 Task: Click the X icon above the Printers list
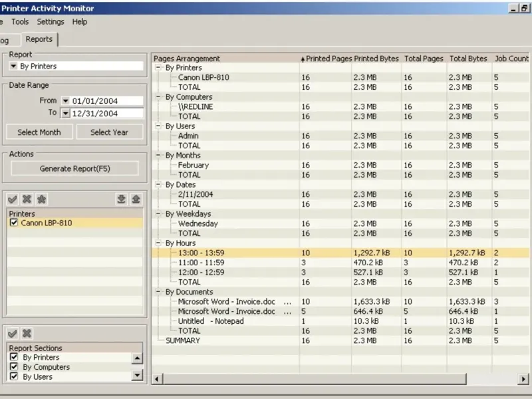click(27, 199)
